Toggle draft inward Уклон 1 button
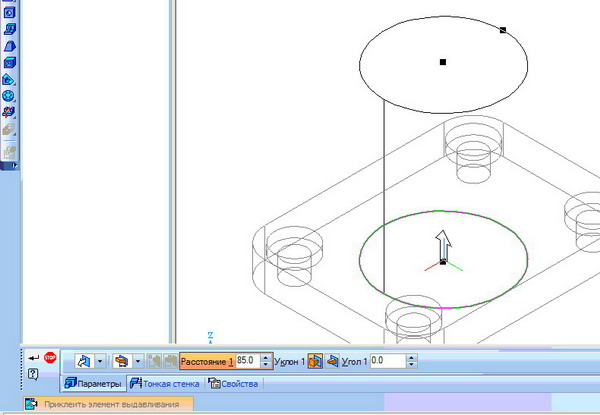This screenshot has height=415, width=600. pyautogui.click(x=331, y=360)
